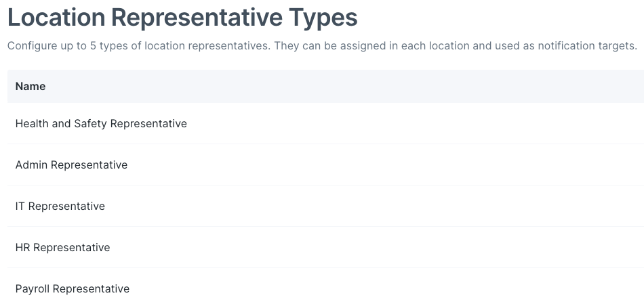Image resolution: width=644 pixels, height=304 pixels.
Task: Open the Admin Representative entry
Action: [x=325, y=165]
